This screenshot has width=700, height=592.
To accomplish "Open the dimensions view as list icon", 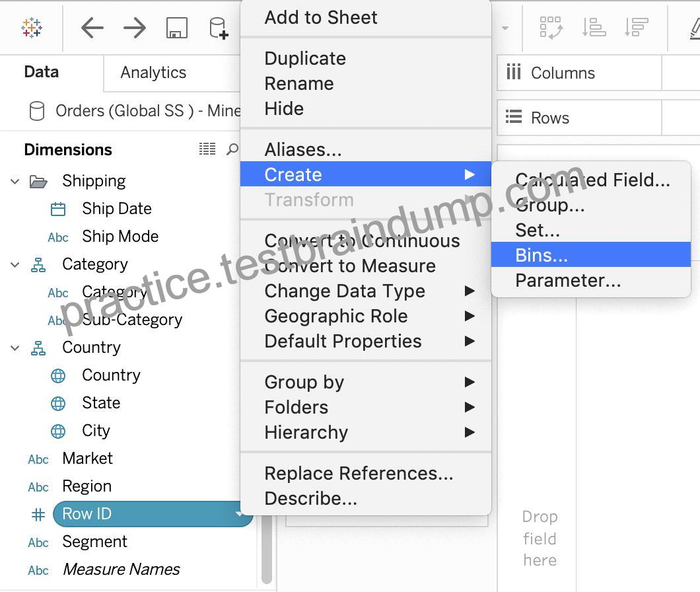I will point(207,149).
